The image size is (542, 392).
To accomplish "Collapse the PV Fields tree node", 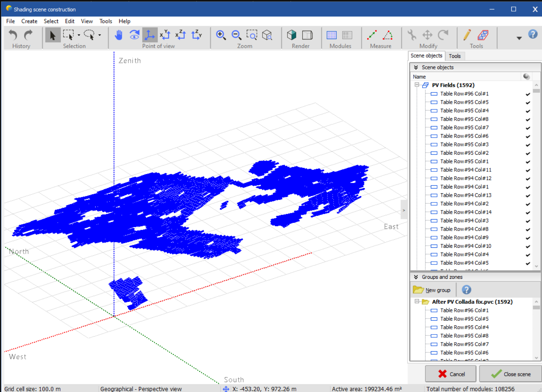I will [417, 85].
